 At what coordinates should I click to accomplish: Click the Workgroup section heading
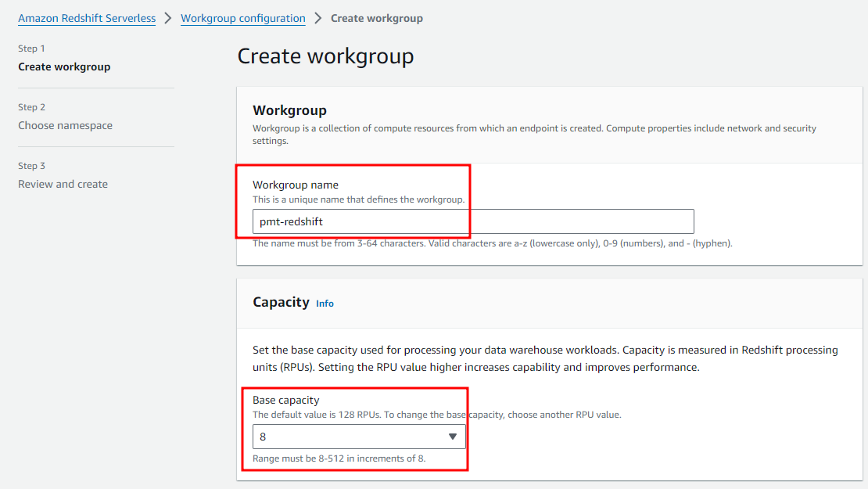pos(289,110)
